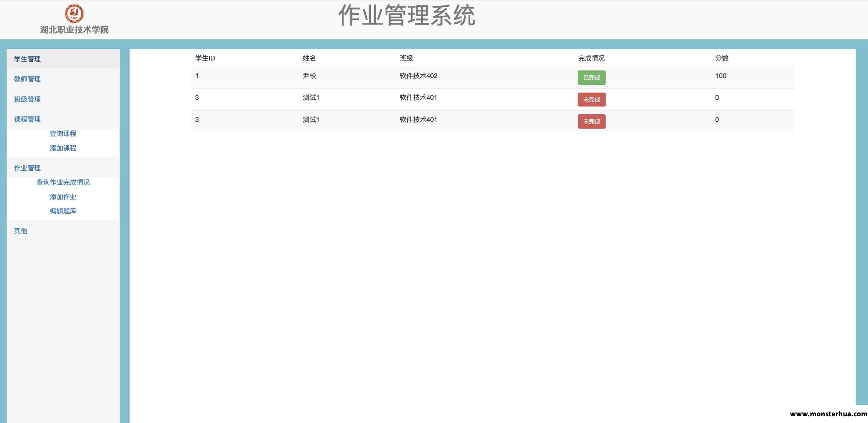The image size is (868, 423).
Task: Open 教师管理 in the sidebar
Action: [27, 79]
